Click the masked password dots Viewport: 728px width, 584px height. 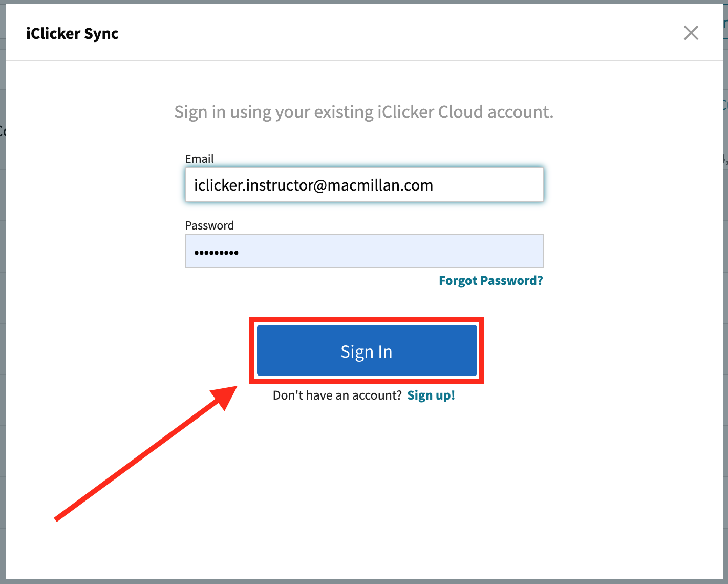(216, 251)
